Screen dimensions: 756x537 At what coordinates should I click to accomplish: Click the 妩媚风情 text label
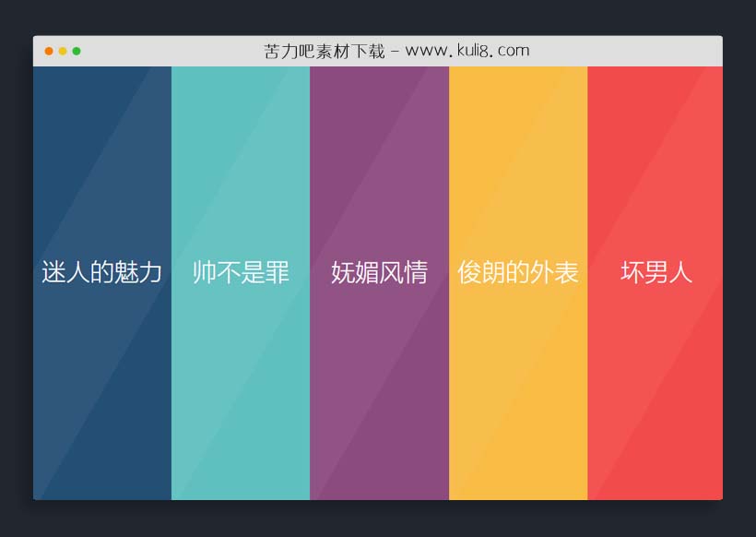coord(378,272)
